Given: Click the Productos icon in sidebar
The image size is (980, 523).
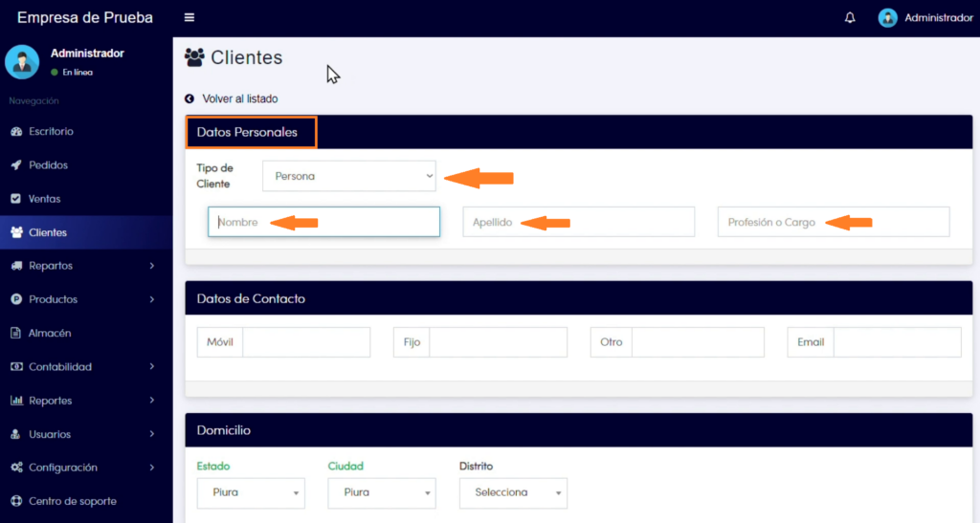Looking at the screenshot, I should [16, 299].
